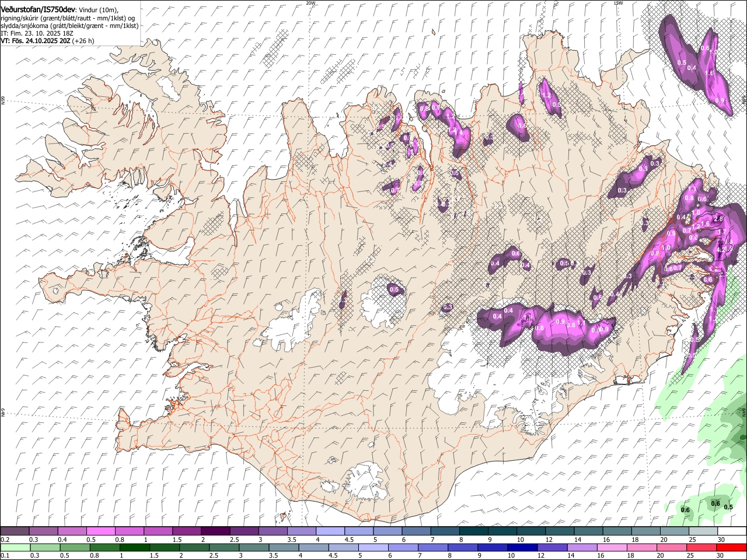
Task: Click the 0.1 label on the rain scale
Action: click(x=5, y=555)
